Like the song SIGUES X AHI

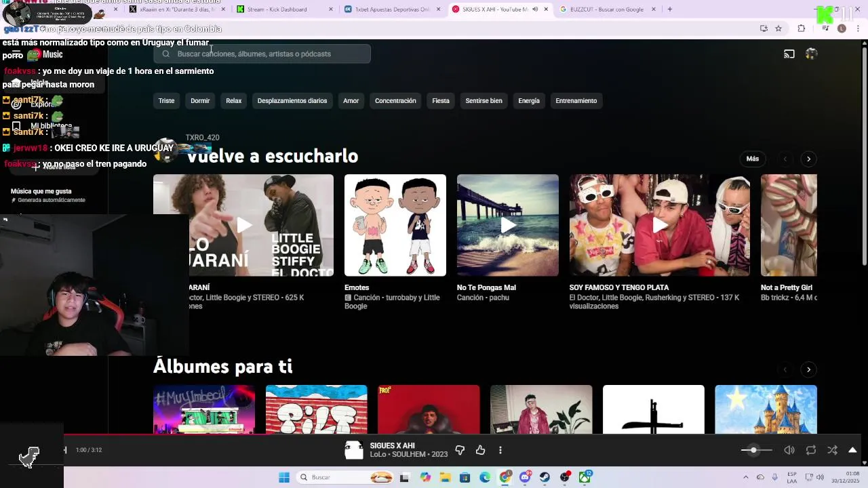pos(481,450)
